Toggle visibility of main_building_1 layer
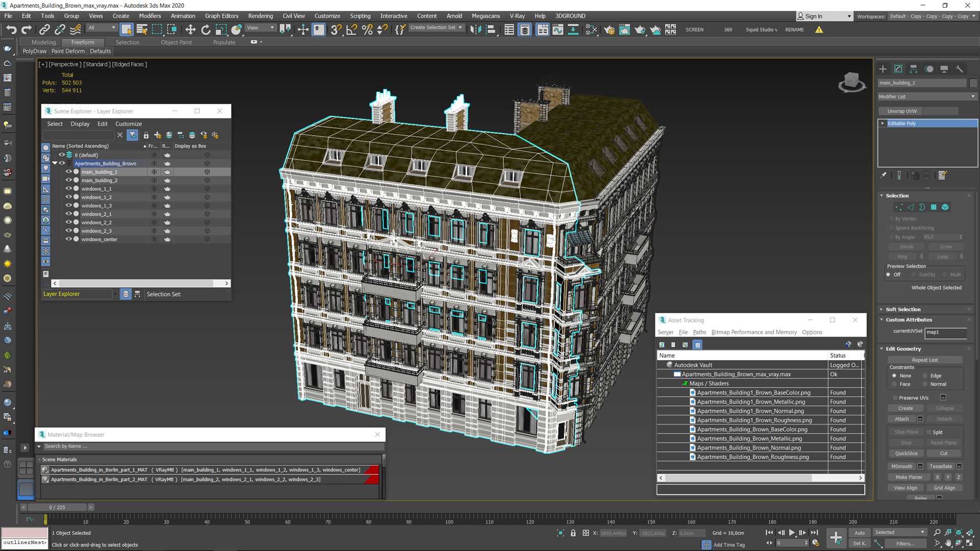980x551 pixels. [x=67, y=171]
